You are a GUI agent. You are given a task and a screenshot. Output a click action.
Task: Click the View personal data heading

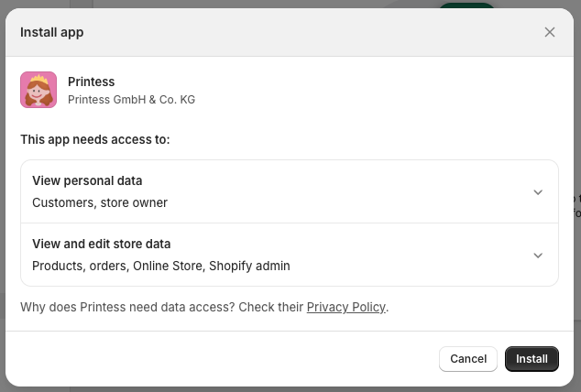pos(87,180)
